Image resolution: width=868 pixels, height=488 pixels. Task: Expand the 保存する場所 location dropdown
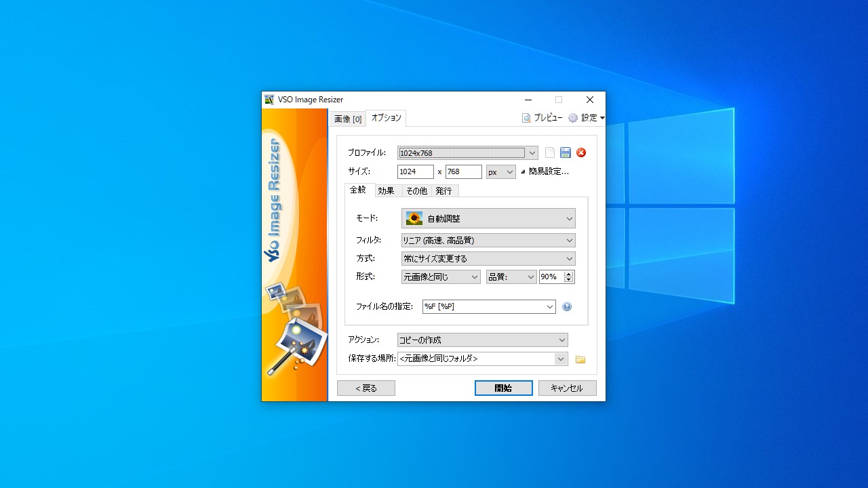[561, 359]
